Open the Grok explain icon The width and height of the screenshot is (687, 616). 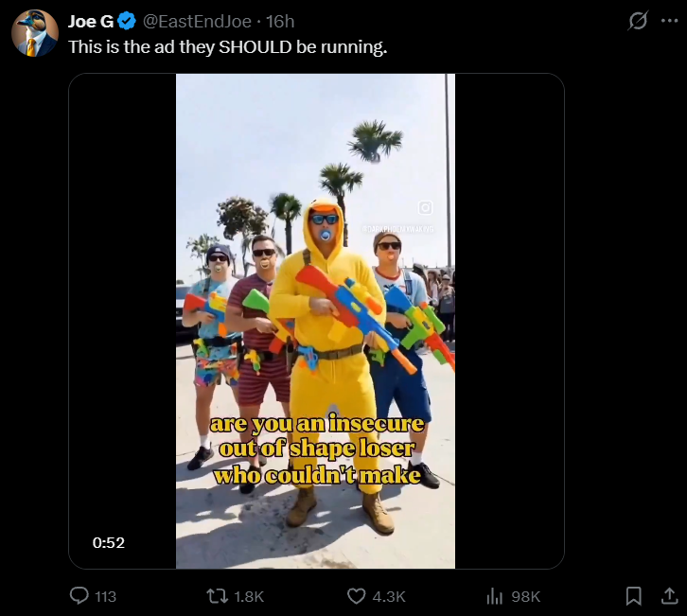pyautogui.click(x=638, y=21)
